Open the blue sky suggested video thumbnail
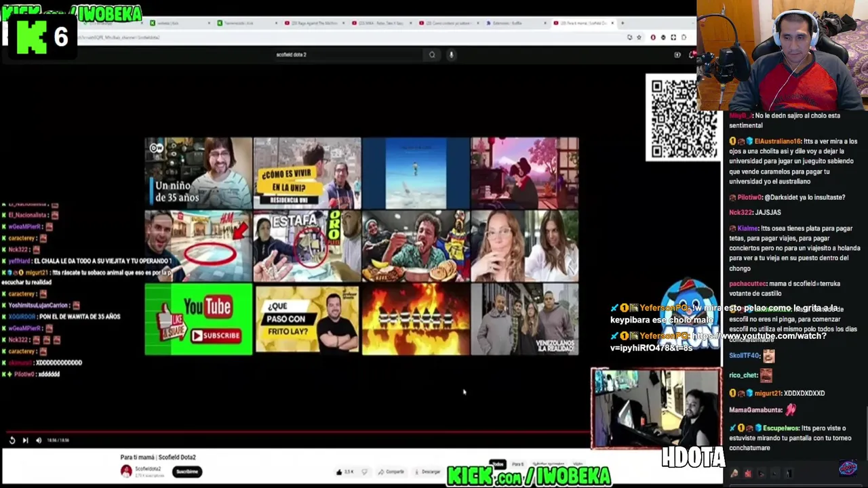Screen dimensions: 868x488 point(416,173)
